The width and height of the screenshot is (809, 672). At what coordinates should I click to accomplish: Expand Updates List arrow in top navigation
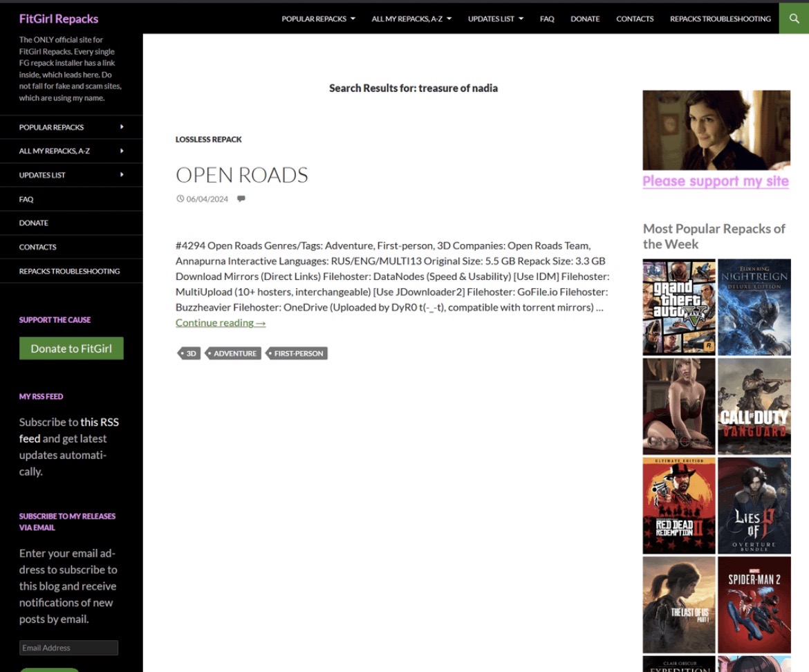click(521, 19)
